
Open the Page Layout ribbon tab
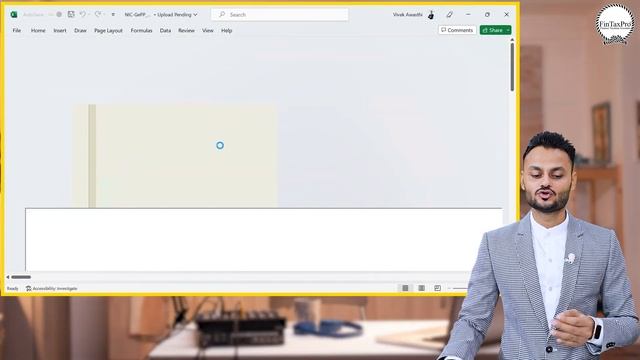coord(108,30)
